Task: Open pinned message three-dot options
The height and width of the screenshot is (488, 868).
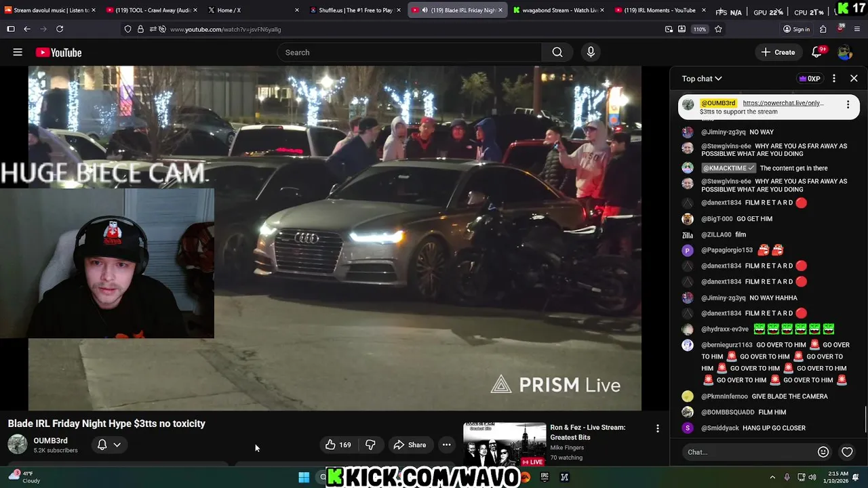Action: point(848,104)
